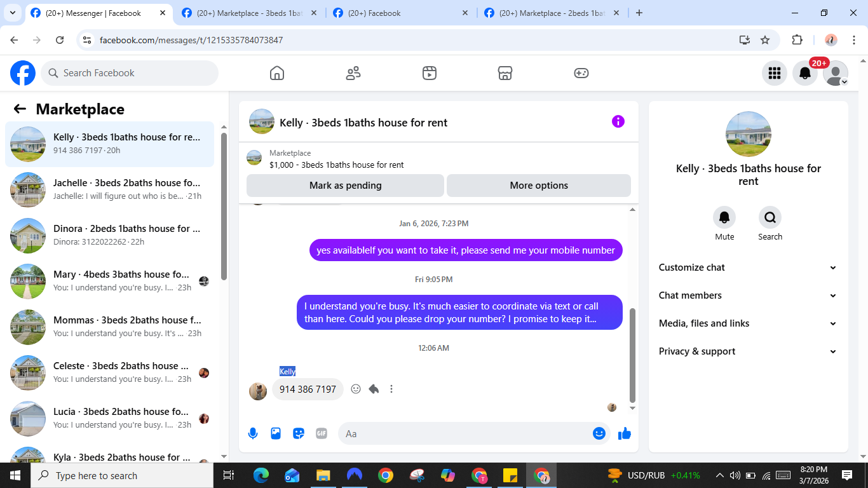
Task: Expand Customize chat section
Action: click(748, 268)
